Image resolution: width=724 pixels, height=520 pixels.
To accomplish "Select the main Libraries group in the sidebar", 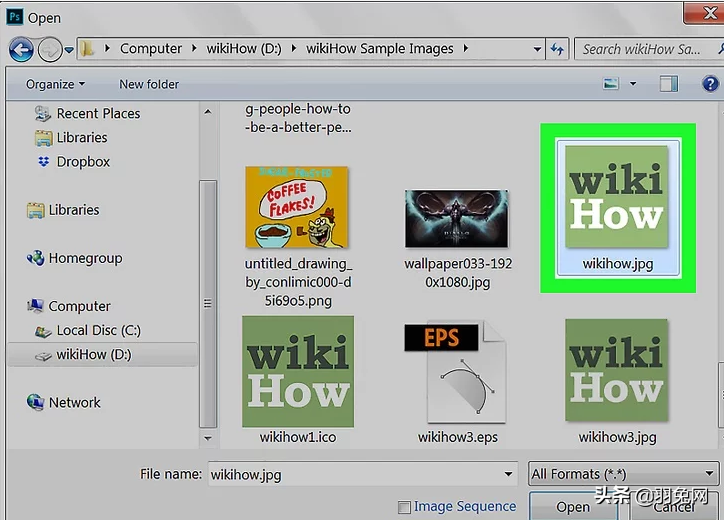I will (73, 210).
